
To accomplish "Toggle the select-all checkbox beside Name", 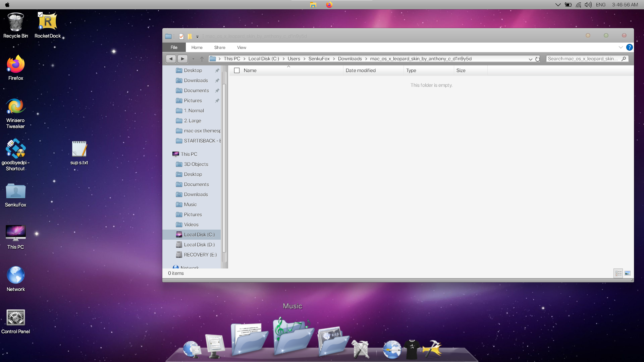I will pyautogui.click(x=237, y=70).
